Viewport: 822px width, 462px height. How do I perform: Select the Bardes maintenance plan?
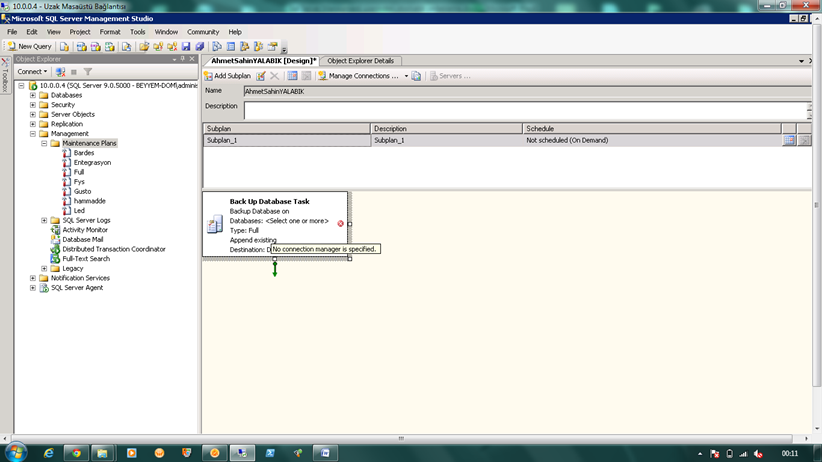(x=84, y=153)
